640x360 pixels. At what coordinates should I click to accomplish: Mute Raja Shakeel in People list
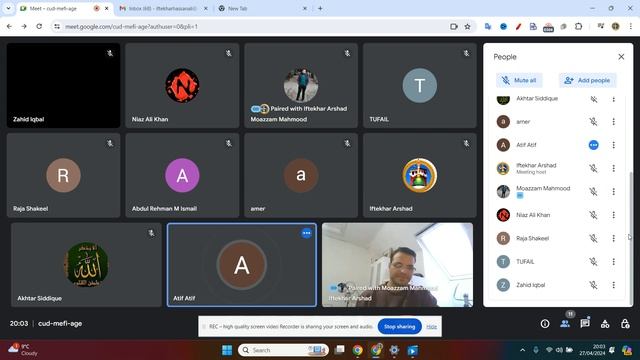click(x=593, y=238)
